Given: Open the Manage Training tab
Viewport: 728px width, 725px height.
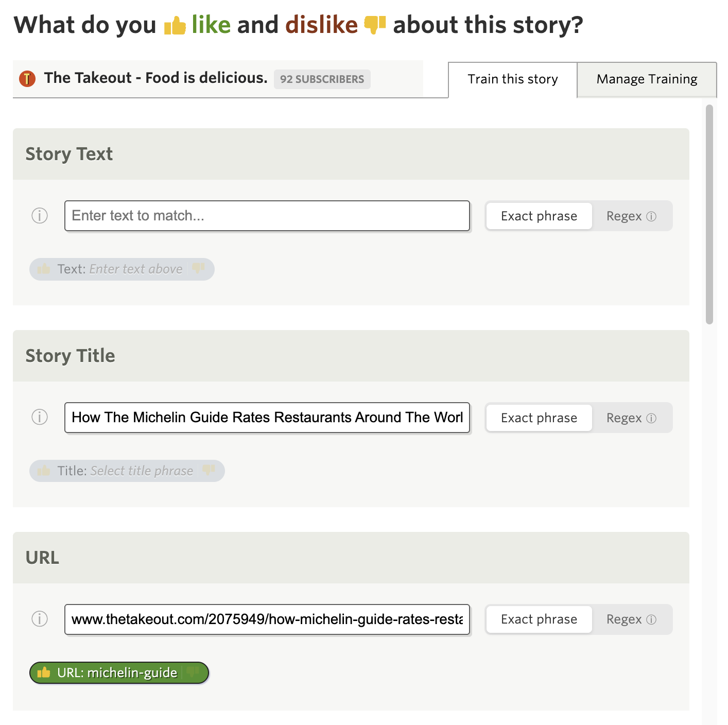Looking at the screenshot, I should pos(647,79).
